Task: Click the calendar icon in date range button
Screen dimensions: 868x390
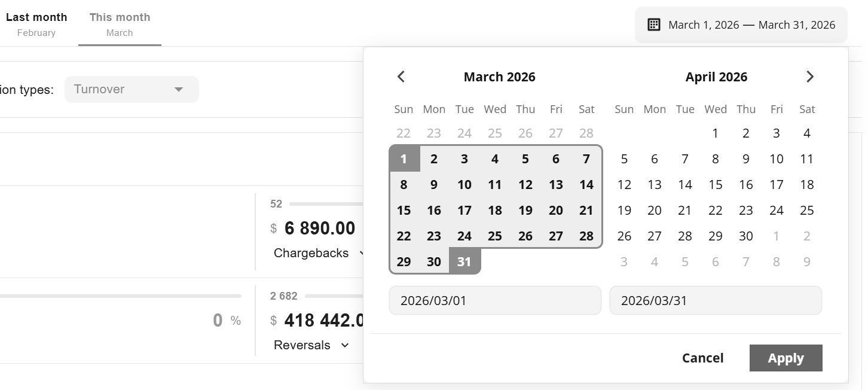Action: point(654,25)
